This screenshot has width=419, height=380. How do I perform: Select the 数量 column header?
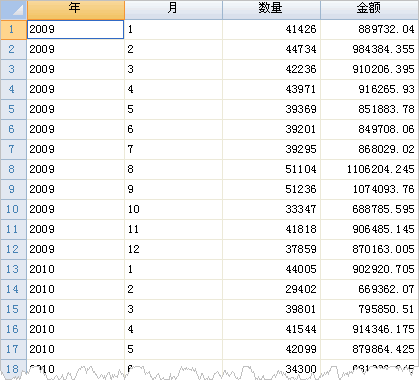(x=271, y=10)
